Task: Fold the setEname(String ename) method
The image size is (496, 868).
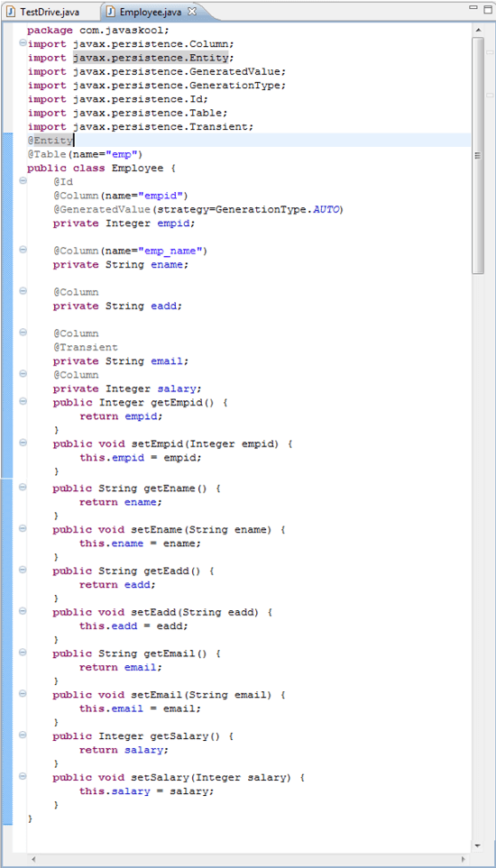Action: [23, 529]
